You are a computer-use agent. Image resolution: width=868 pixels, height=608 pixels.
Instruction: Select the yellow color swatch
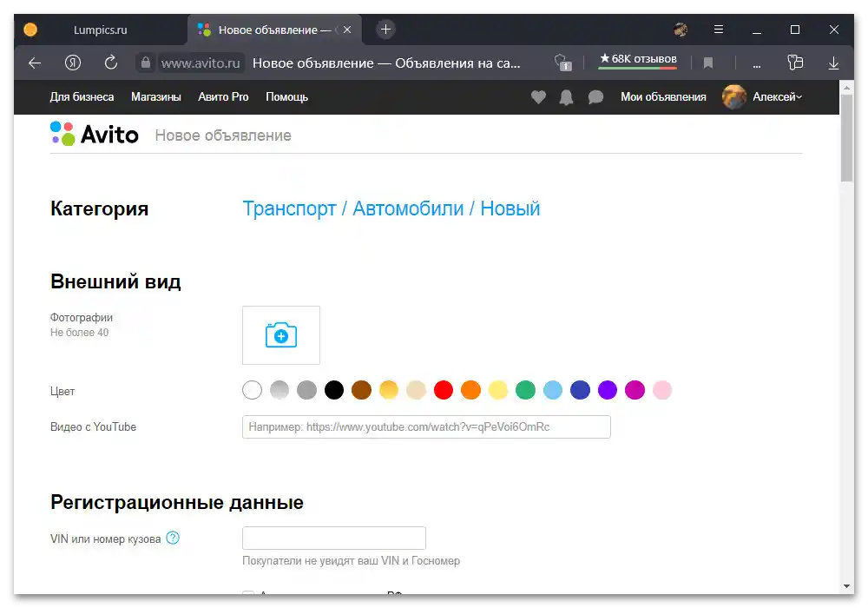coord(498,390)
